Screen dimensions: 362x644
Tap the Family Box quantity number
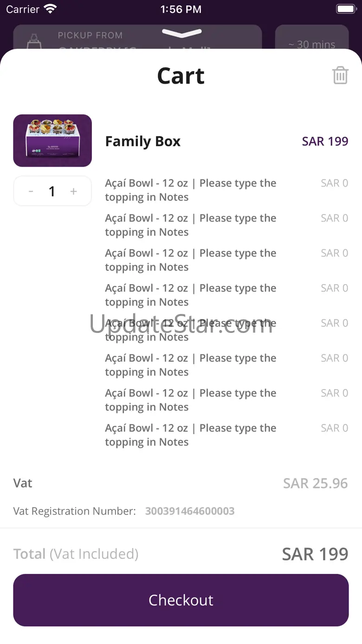point(52,191)
